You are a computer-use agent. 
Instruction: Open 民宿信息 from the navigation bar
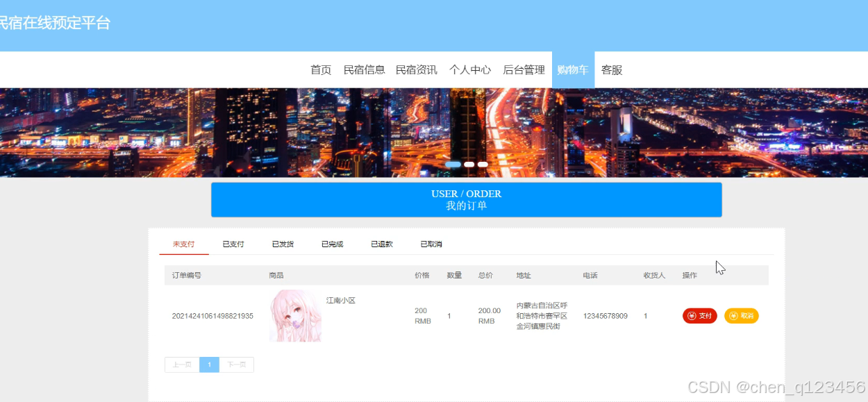[365, 69]
